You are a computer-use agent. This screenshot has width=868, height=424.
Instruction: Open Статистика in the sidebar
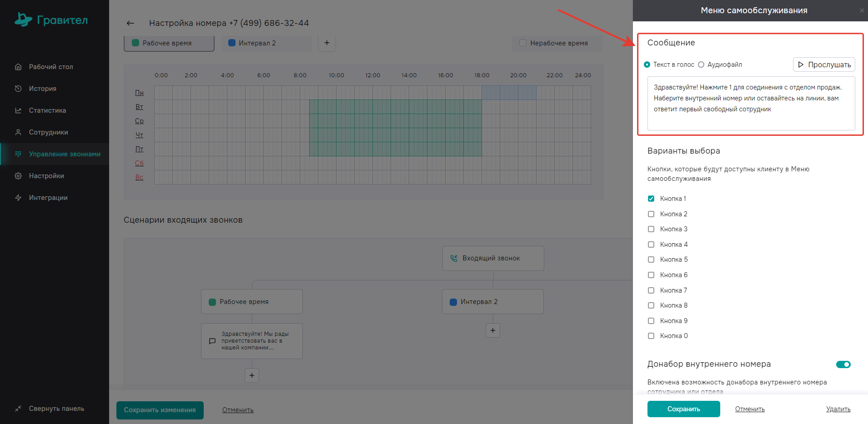[x=47, y=110]
